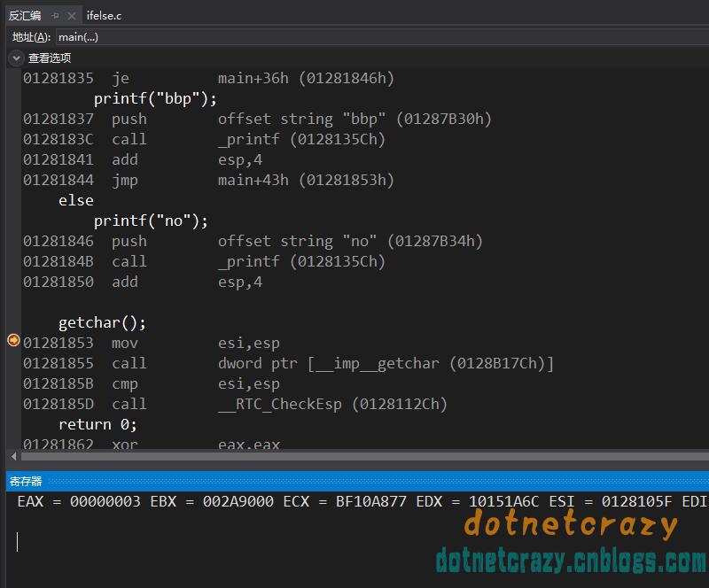Select the getchar() source line

[102, 322]
